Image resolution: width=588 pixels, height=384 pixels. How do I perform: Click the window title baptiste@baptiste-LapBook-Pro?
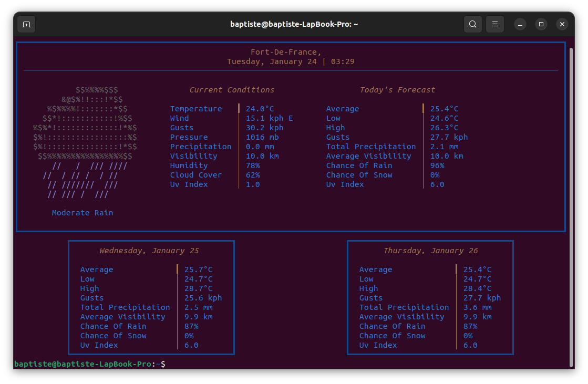pyautogui.click(x=294, y=24)
